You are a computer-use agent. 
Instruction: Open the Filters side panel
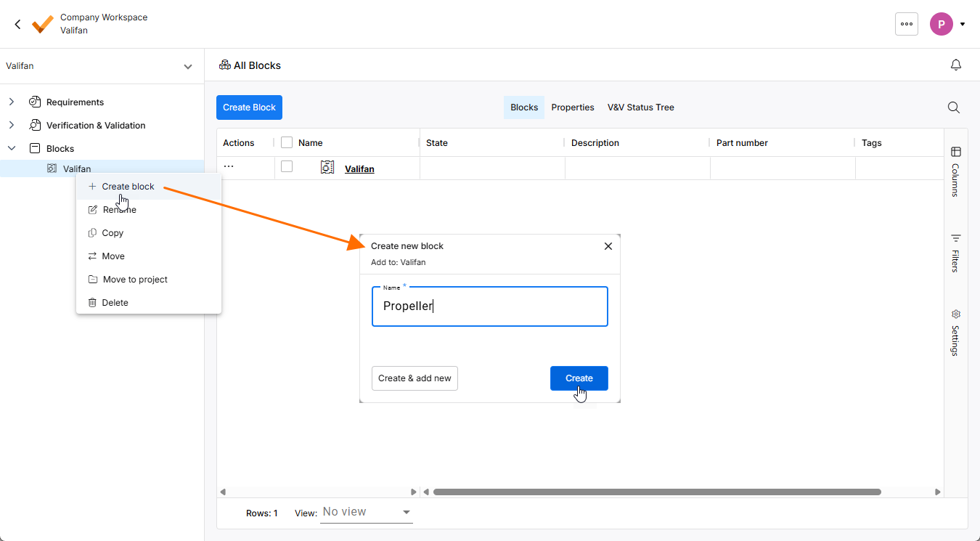[x=956, y=253]
